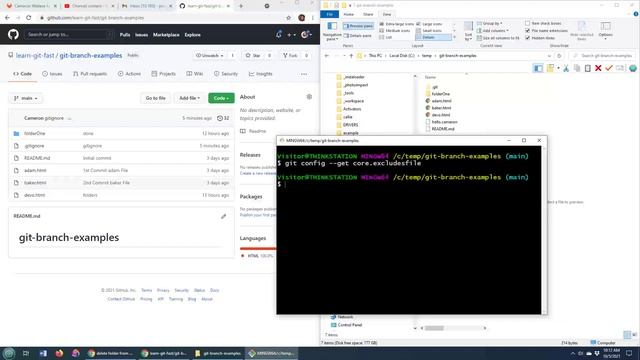
Task: Fork the repository
Action: pyautogui.click(x=290, y=55)
